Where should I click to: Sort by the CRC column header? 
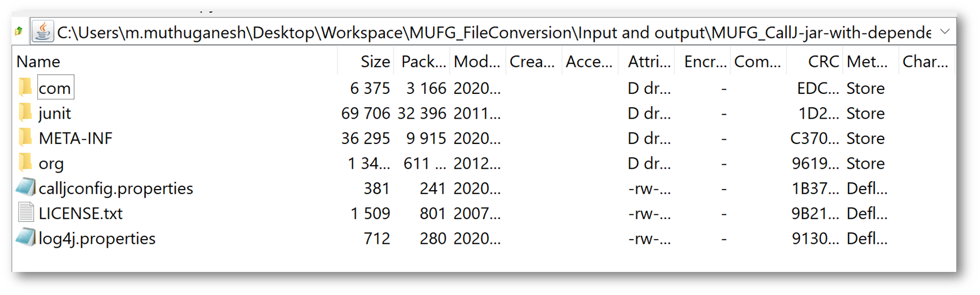pyautogui.click(x=823, y=62)
